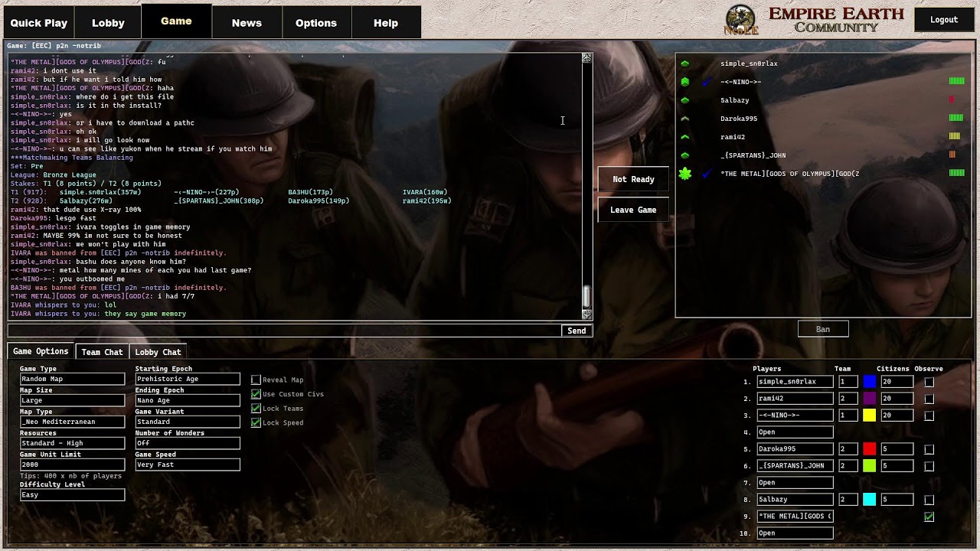Viewport: 980px width, 551px height.
Task: Switch to Team Chat tab
Action: coord(102,352)
